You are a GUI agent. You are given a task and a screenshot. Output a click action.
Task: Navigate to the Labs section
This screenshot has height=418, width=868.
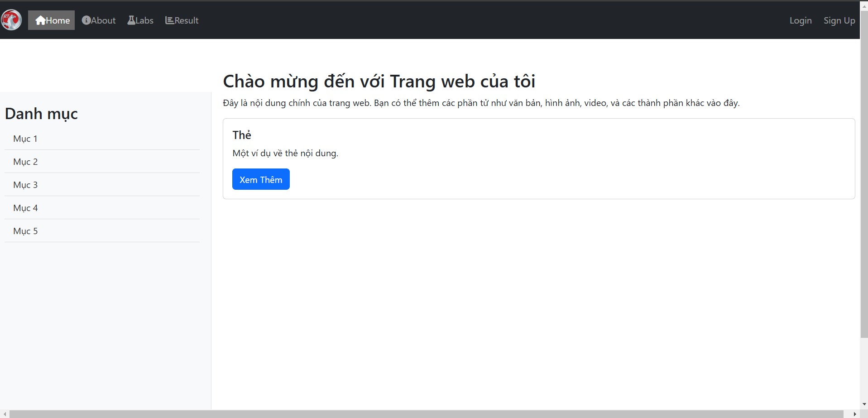click(144, 20)
